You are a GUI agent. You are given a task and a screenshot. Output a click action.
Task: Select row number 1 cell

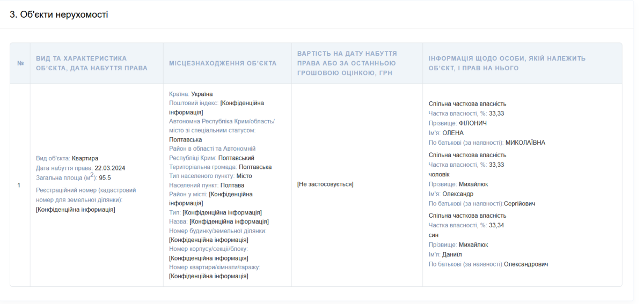point(19,185)
